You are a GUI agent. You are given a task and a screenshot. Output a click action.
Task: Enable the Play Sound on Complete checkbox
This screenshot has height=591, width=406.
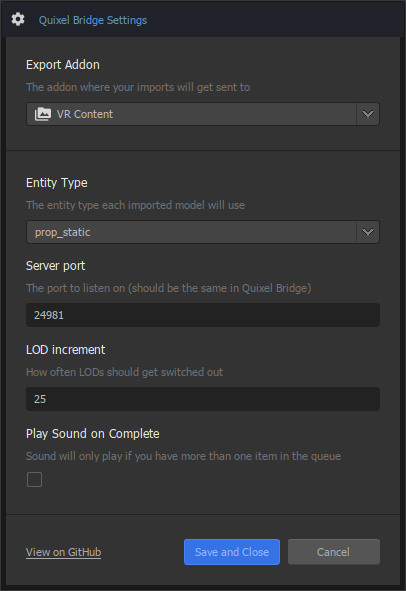(x=34, y=479)
